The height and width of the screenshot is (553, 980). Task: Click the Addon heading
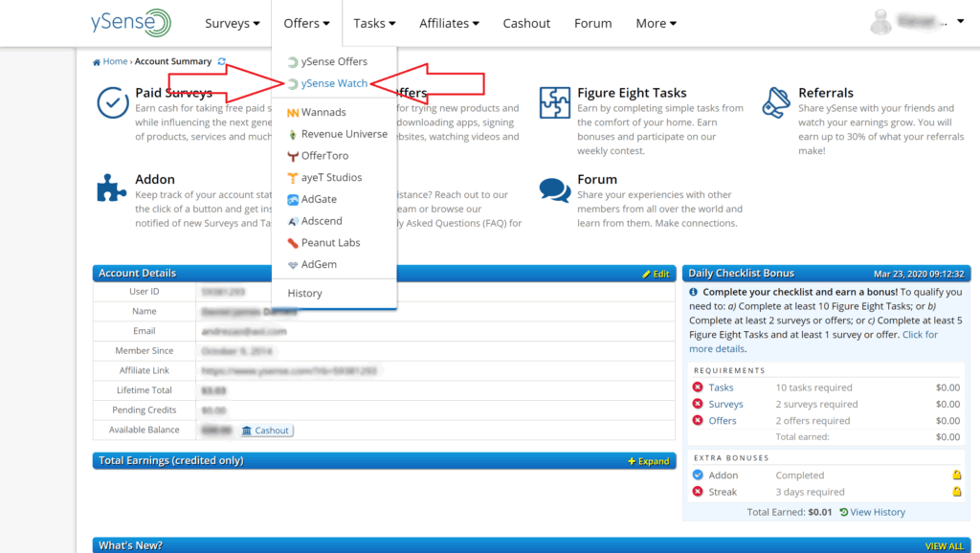tap(155, 179)
